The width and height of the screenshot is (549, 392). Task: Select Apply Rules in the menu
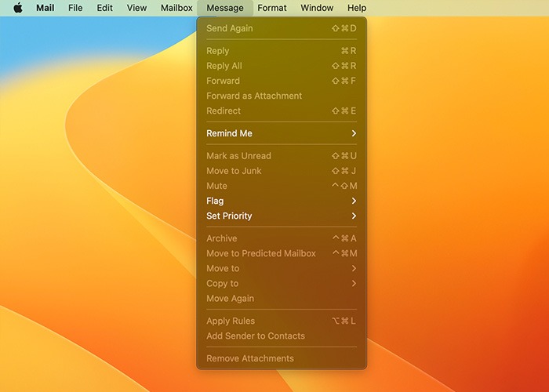click(x=282, y=321)
